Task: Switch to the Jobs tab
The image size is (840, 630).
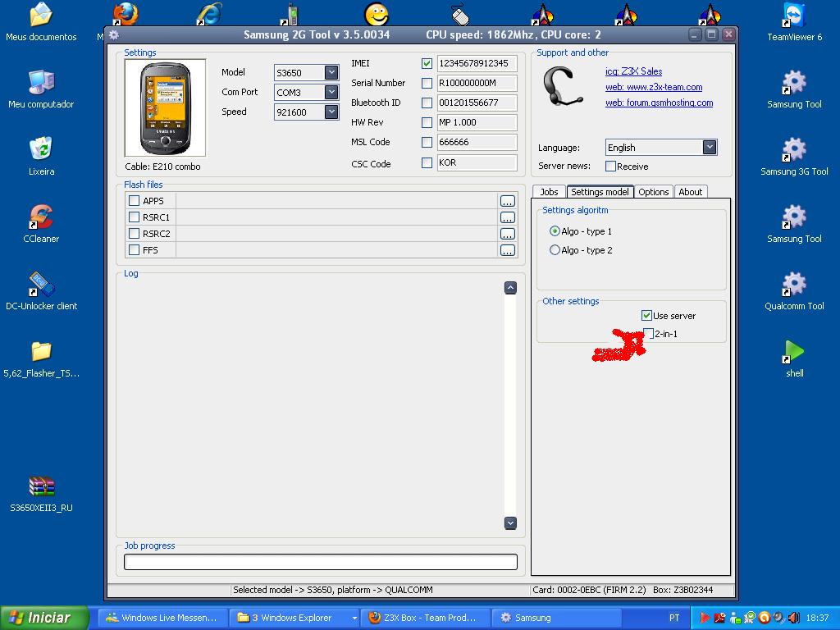Action: point(549,192)
